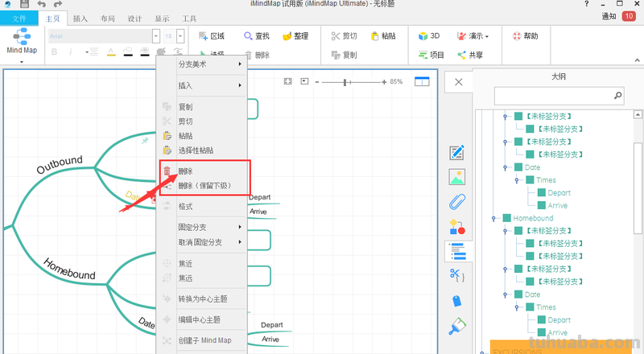Redo action with the title bar arrow
644x354 pixels.
click(57, 4)
